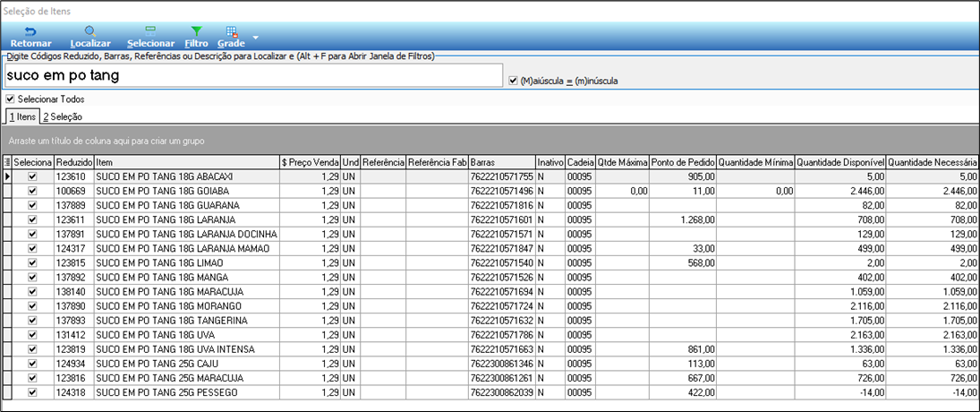
Task: Expand the Grade dropdown arrow
Action: coord(255,38)
